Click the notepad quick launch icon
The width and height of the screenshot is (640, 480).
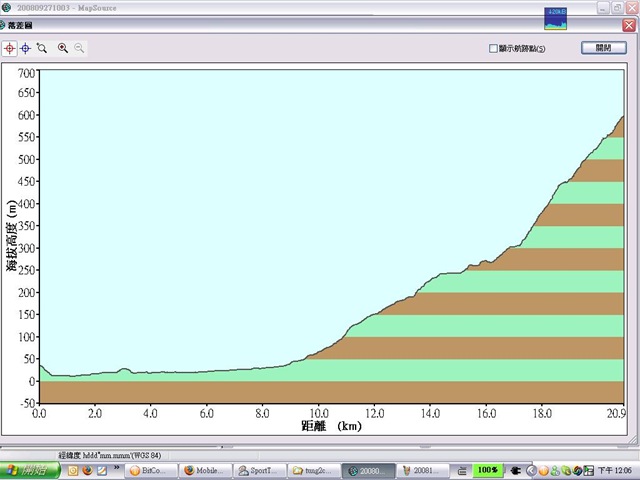click(x=102, y=471)
